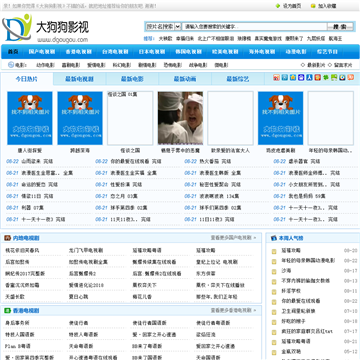Click the yellow icon beside 坏蛋学校
The width and height of the screenshot is (360, 360).
pos(274,292)
